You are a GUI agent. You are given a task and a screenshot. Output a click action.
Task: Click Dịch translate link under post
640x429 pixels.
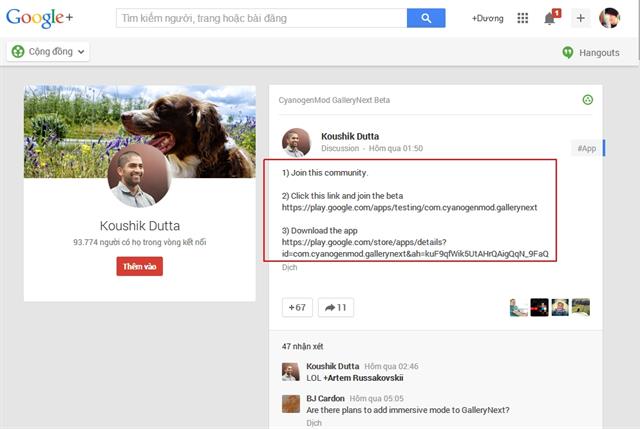[288, 268]
